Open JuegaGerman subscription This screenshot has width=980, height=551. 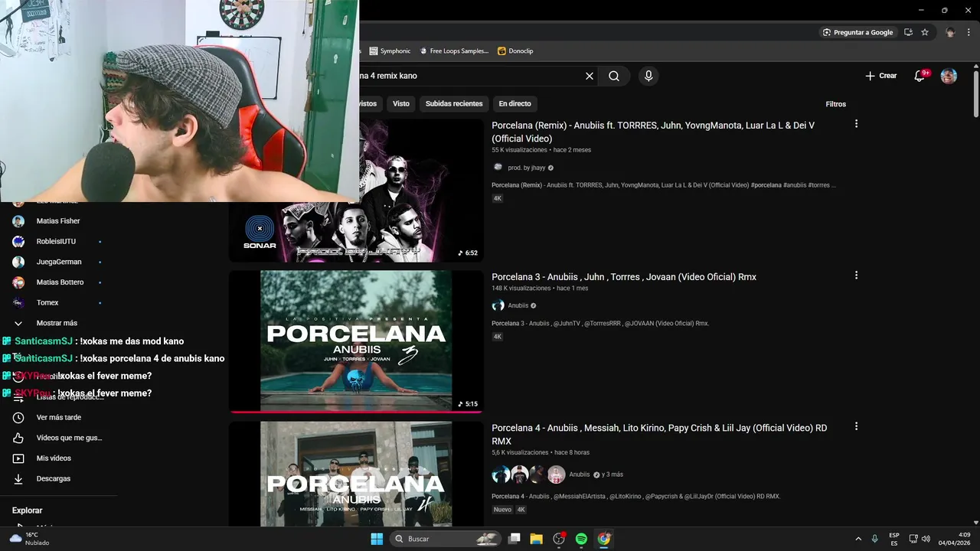(x=58, y=262)
